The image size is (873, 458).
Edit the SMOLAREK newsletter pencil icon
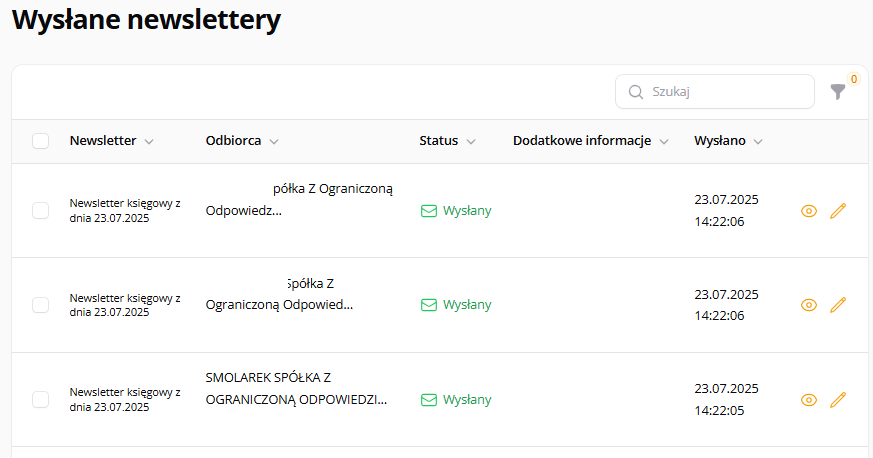coord(838,400)
